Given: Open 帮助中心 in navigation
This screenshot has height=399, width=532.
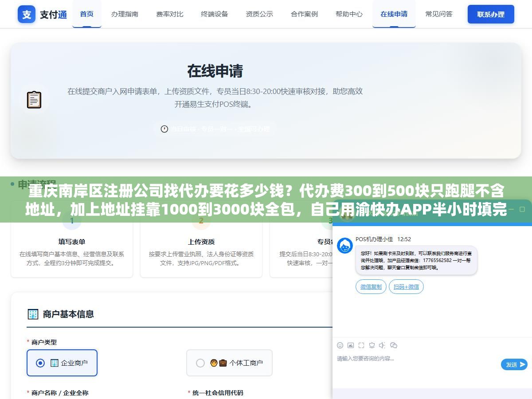Looking at the screenshot, I should (349, 14).
